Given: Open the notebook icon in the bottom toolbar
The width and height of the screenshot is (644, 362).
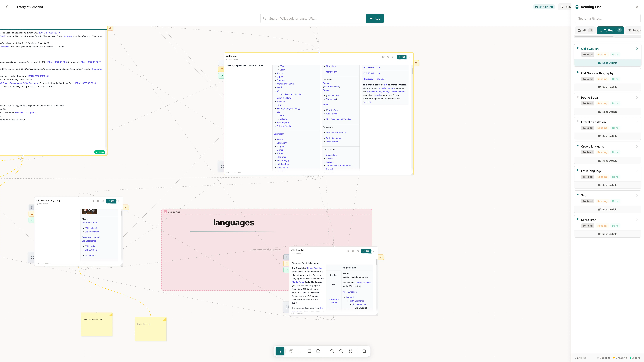Looking at the screenshot, I should tap(364, 351).
